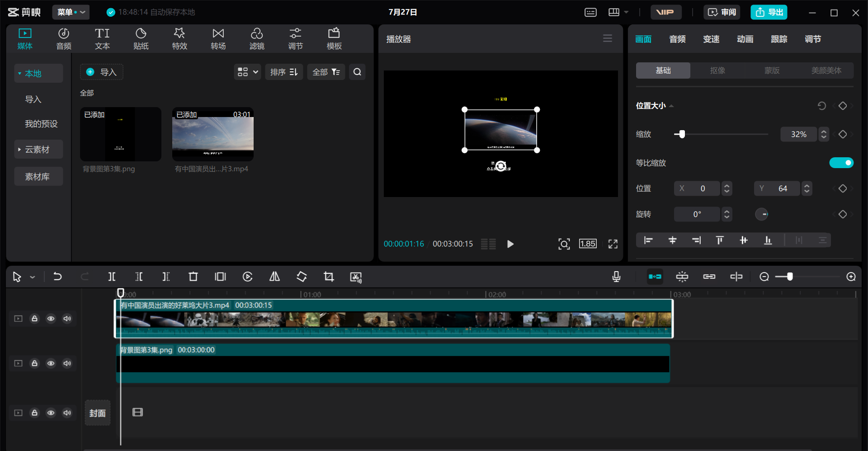Align clip to horizontal center
This screenshot has width=868, height=451.
tap(672, 240)
